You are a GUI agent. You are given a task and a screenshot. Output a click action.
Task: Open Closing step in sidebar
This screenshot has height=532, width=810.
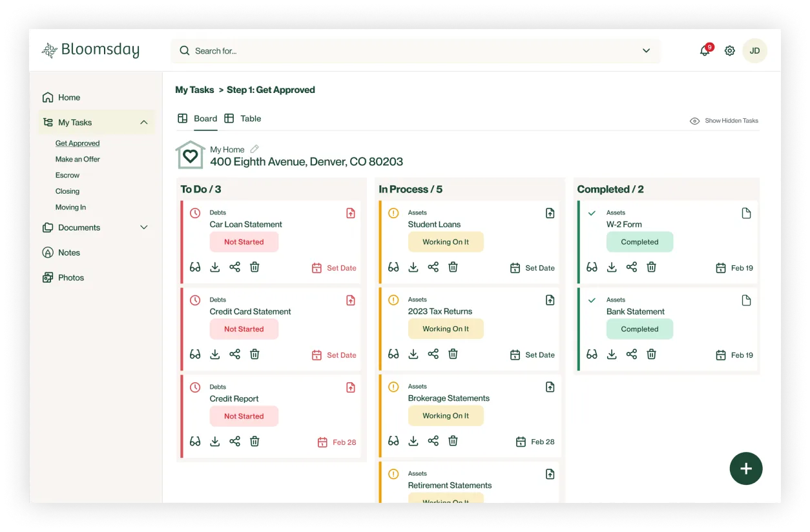67,192
